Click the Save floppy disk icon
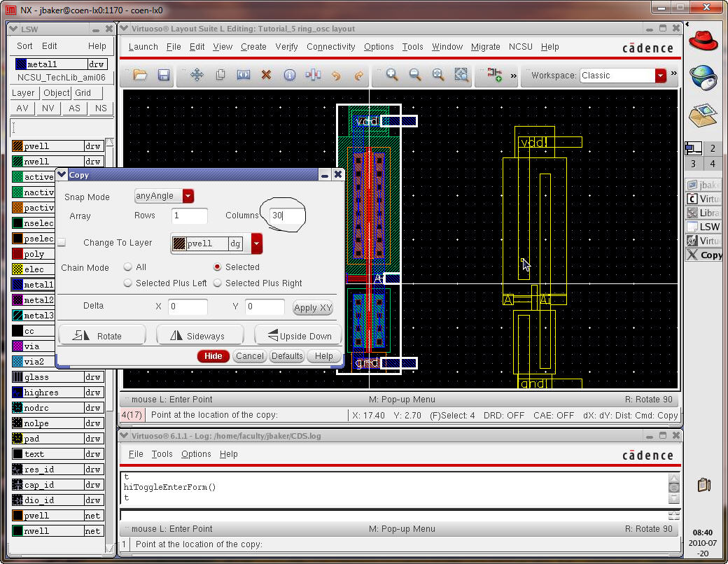 pyautogui.click(x=163, y=76)
